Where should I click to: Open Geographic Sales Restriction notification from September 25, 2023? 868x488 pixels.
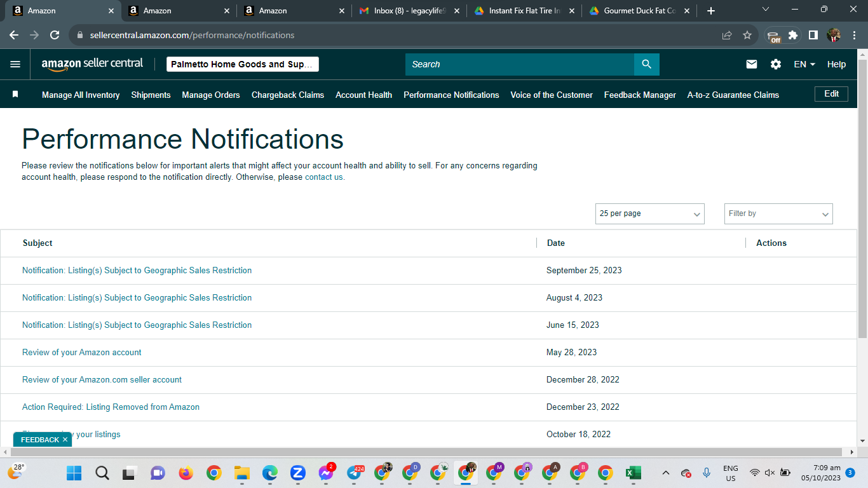tap(137, 271)
